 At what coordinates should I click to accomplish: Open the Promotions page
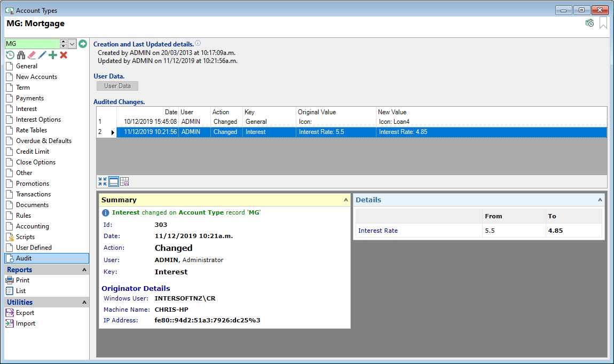click(33, 184)
